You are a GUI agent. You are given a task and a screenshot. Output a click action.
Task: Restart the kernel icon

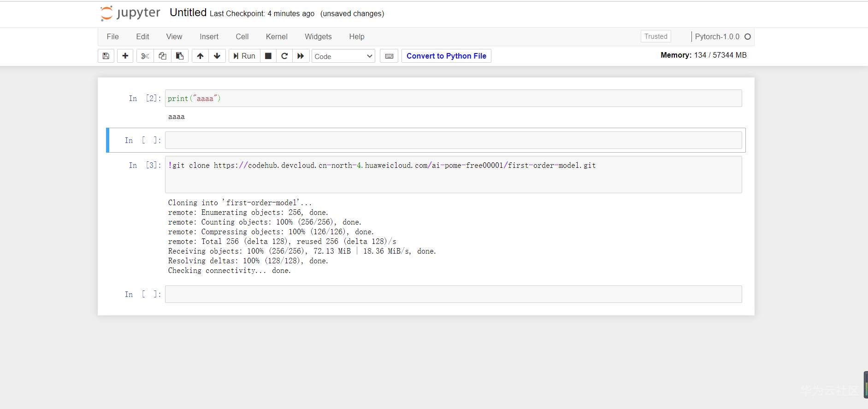(x=284, y=56)
